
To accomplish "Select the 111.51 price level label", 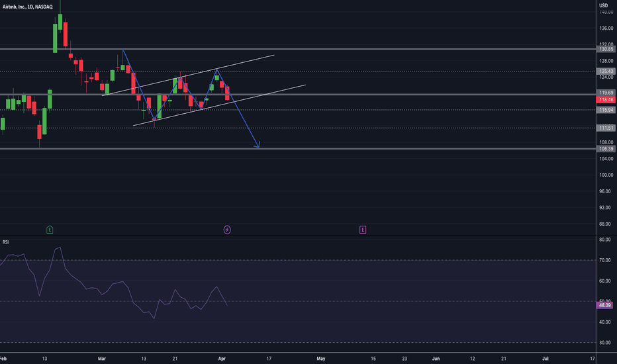I will tap(606, 128).
